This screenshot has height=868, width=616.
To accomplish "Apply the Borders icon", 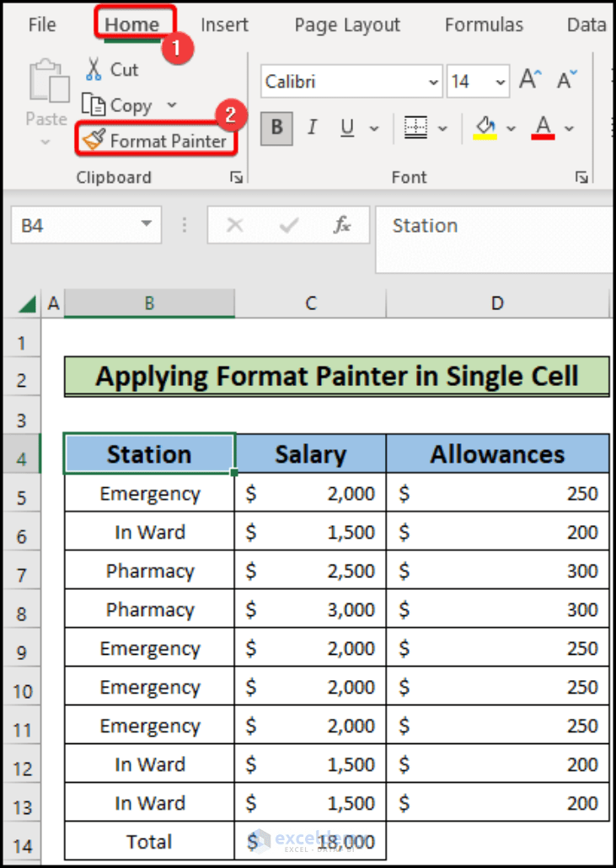I will (415, 128).
